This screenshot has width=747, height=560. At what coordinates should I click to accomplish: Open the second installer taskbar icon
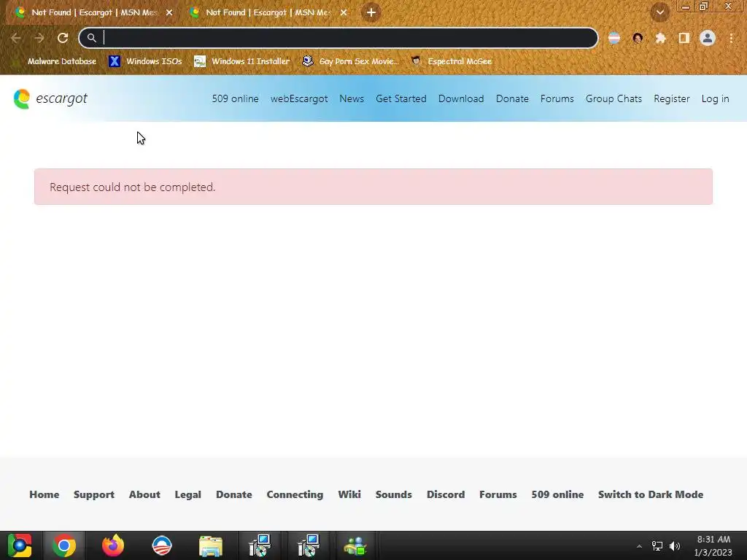click(309, 545)
